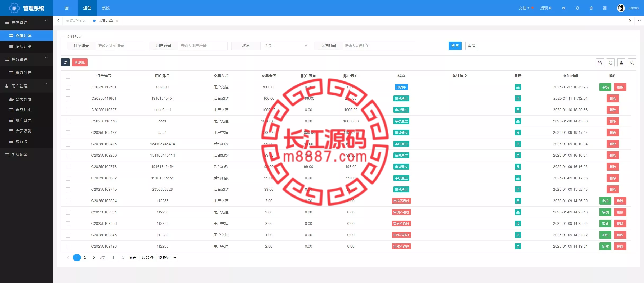
Task: Open 投诉列表 in sidebar
Action: pyautogui.click(x=26, y=73)
